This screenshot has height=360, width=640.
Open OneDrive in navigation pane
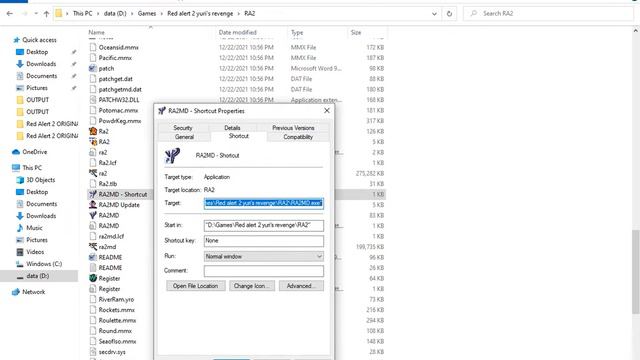pyautogui.click(x=34, y=152)
